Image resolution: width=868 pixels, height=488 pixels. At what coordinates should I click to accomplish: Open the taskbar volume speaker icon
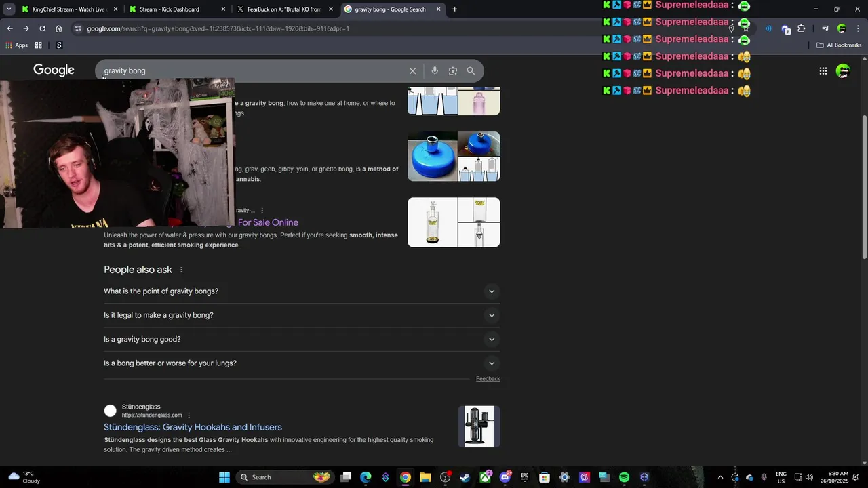point(809,477)
